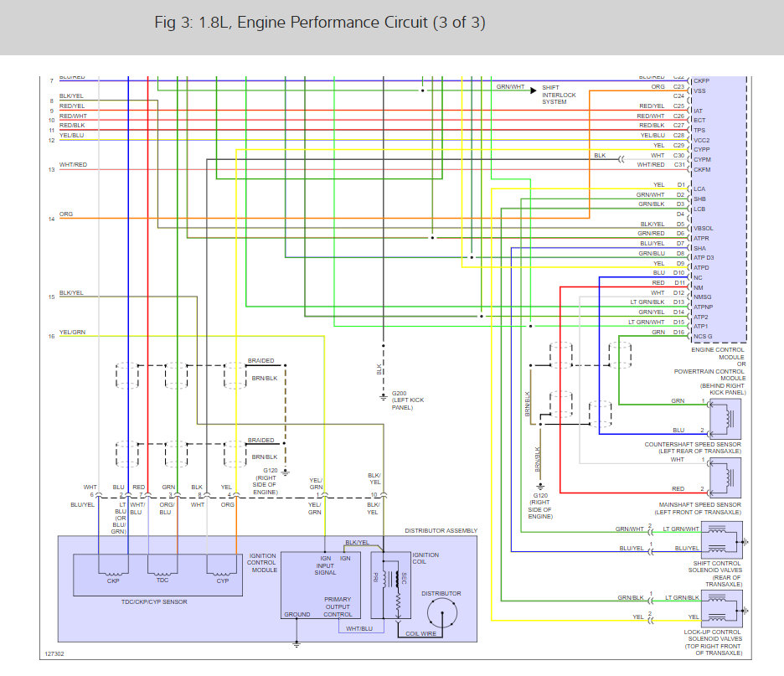Viewport: 784px width, 676px height.
Task: Click line number '16' on left edge
Action: [51, 337]
